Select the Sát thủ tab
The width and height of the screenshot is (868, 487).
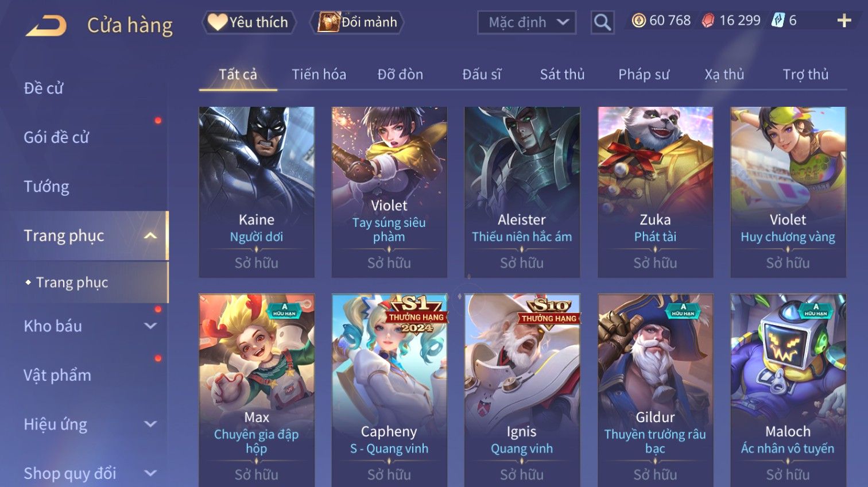[562, 75]
